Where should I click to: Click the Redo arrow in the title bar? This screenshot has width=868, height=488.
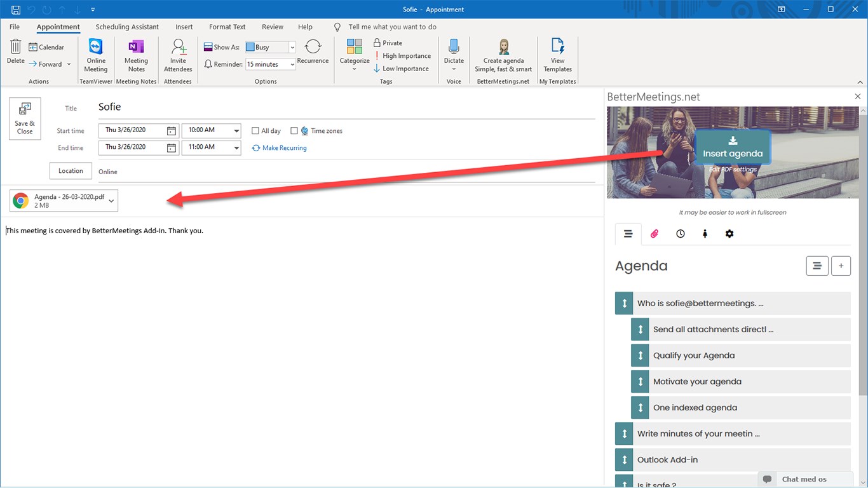(x=46, y=10)
